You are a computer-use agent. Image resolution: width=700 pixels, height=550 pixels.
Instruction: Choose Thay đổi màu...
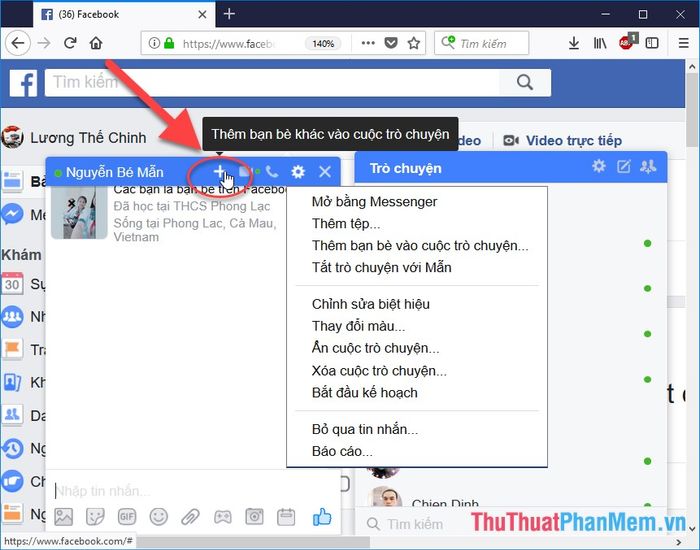tap(358, 326)
